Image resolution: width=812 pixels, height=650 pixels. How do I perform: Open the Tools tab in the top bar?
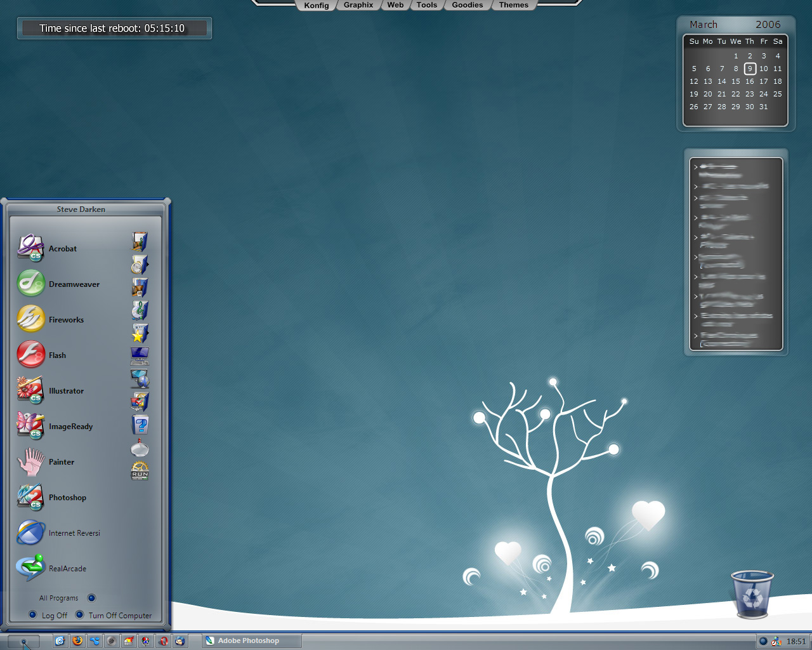click(x=427, y=5)
